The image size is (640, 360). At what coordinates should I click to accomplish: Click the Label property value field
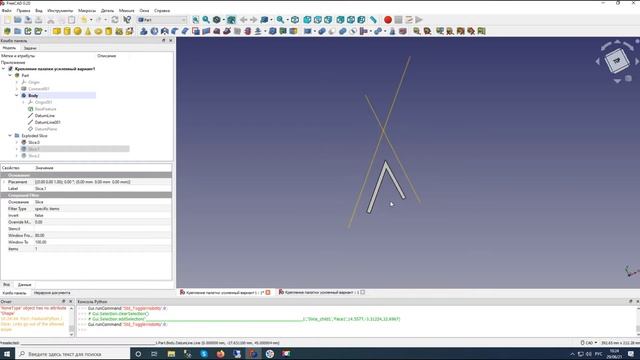tap(102, 189)
